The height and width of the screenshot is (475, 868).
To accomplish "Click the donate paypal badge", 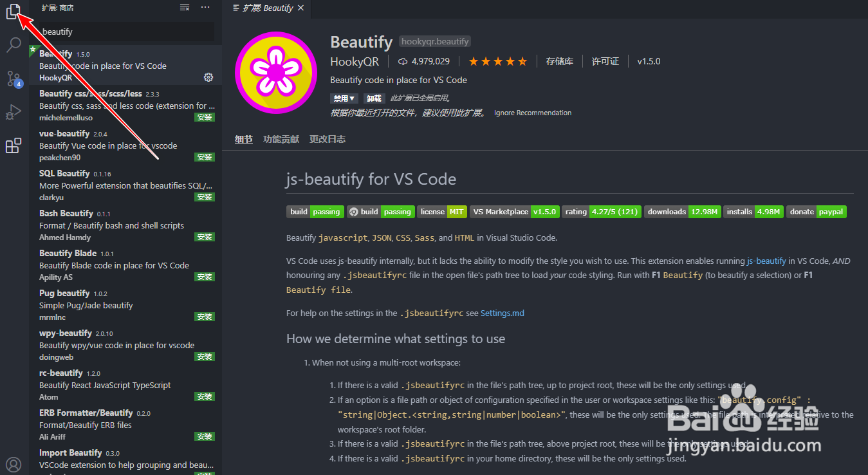I will pyautogui.click(x=817, y=212).
